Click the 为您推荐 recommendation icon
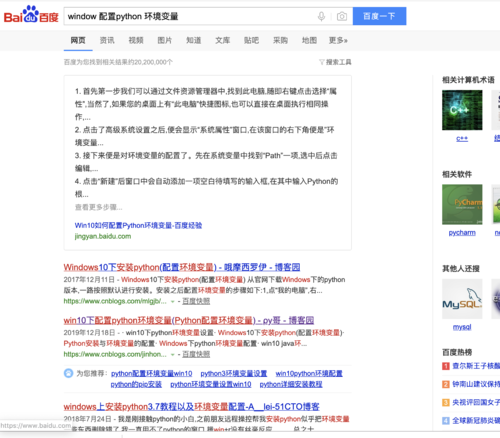Image resolution: width=500 pixels, height=438 pixels. point(68,373)
